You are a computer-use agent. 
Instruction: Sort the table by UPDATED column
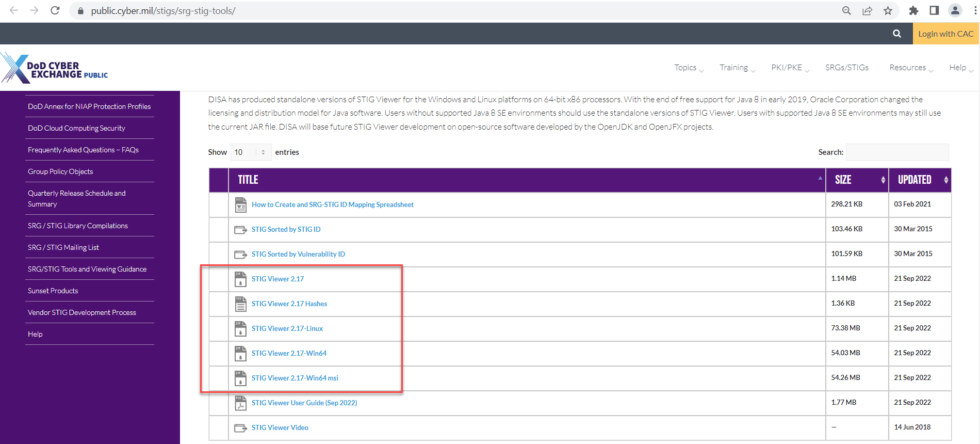click(x=920, y=180)
